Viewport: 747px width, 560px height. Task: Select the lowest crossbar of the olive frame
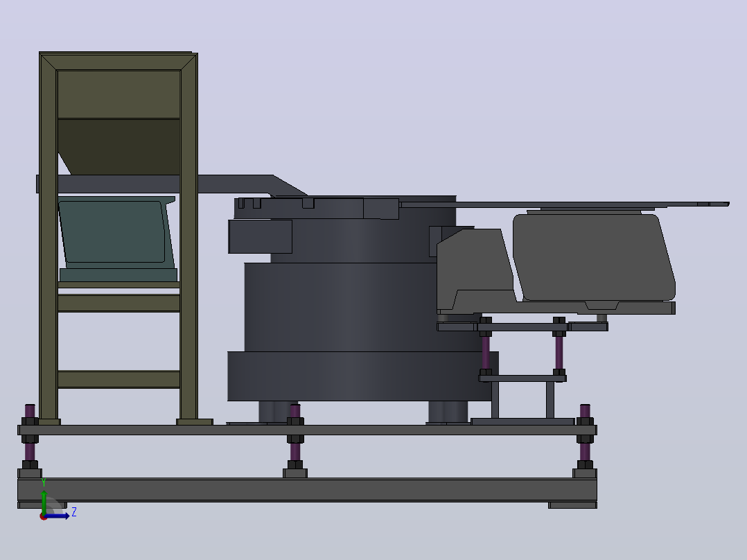pyautogui.click(x=118, y=379)
